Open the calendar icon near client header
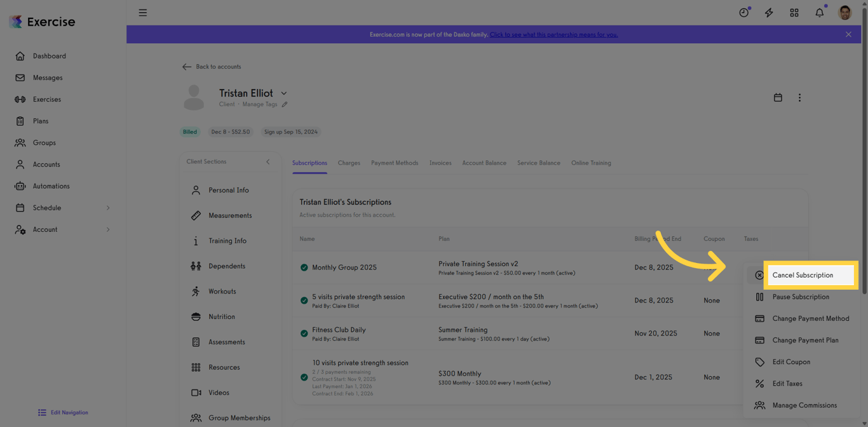868x427 pixels. tap(778, 98)
